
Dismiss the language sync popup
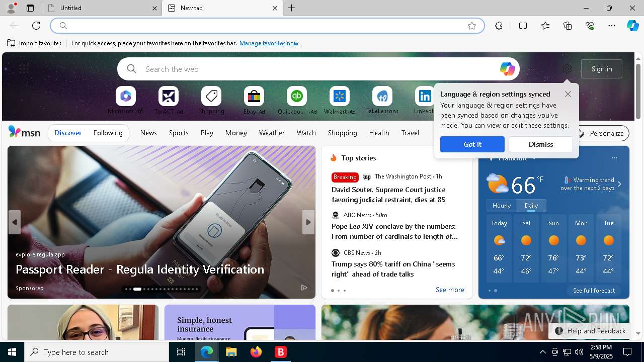click(541, 144)
